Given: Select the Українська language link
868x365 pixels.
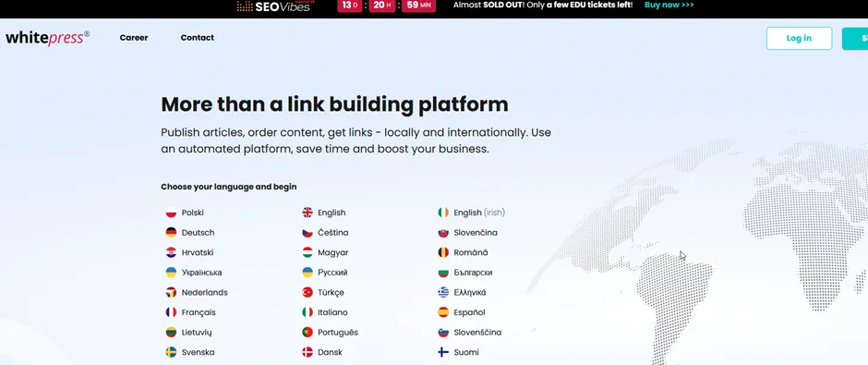Looking at the screenshot, I should 201,273.
